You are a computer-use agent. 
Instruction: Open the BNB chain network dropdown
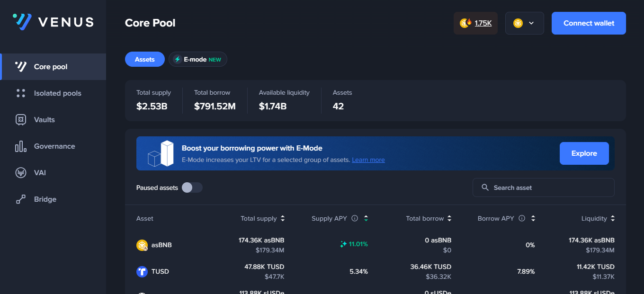tap(524, 23)
